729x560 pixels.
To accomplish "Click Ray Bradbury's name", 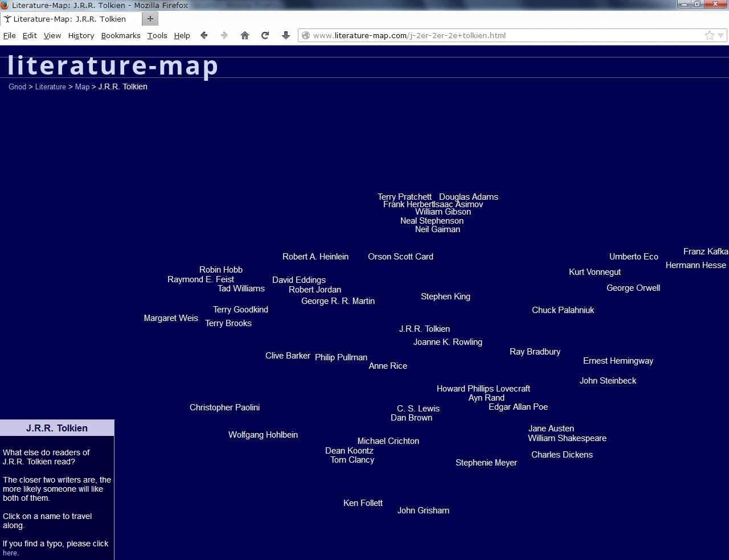I will coord(535,352).
